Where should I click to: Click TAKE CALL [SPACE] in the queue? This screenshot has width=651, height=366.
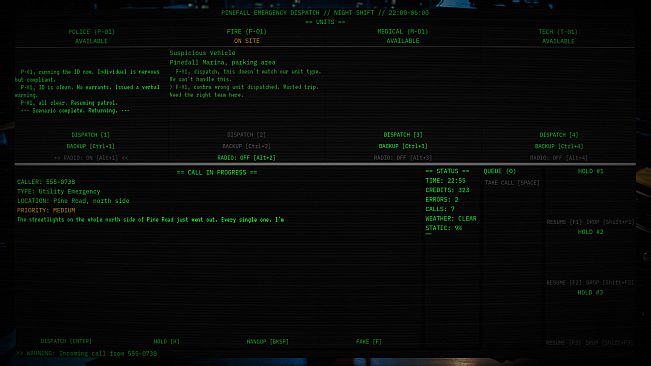click(512, 183)
